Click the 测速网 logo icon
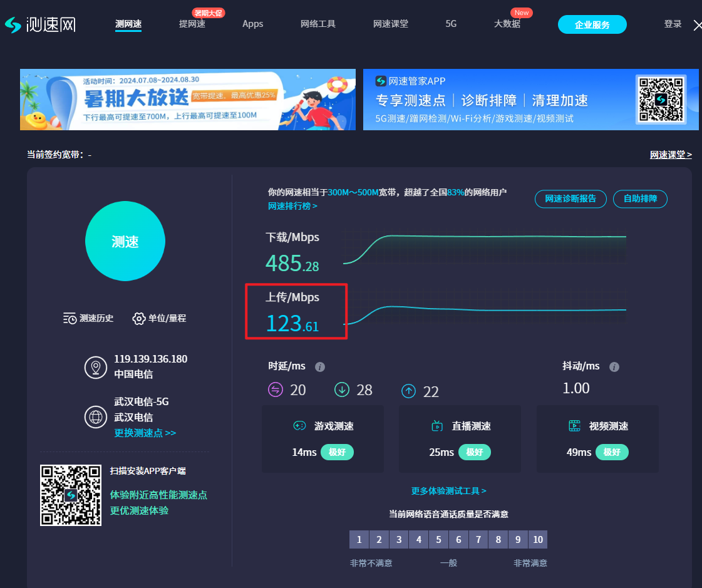The width and height of the screenshot is (702, 588). pos(13,24)
